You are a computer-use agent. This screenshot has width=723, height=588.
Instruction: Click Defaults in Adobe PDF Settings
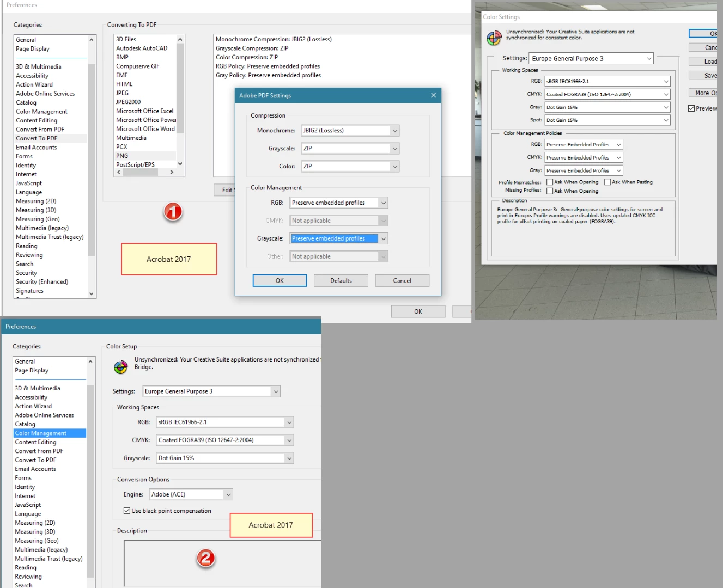coord(341,280)
